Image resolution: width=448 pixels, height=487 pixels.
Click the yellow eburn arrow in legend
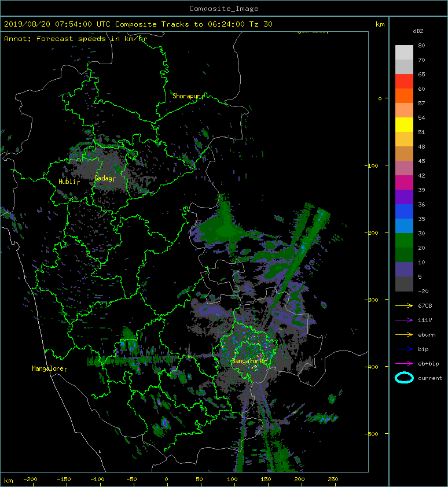[404, 334]
